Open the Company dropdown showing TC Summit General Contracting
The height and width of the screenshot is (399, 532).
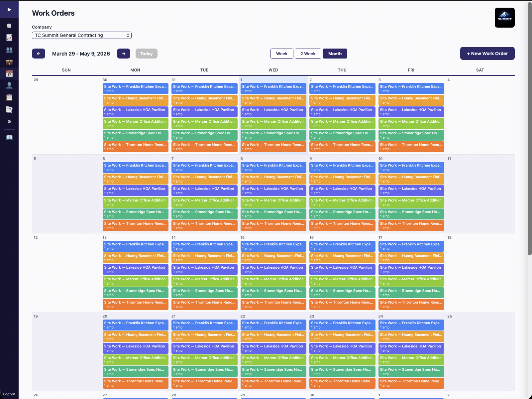[81, 35]
